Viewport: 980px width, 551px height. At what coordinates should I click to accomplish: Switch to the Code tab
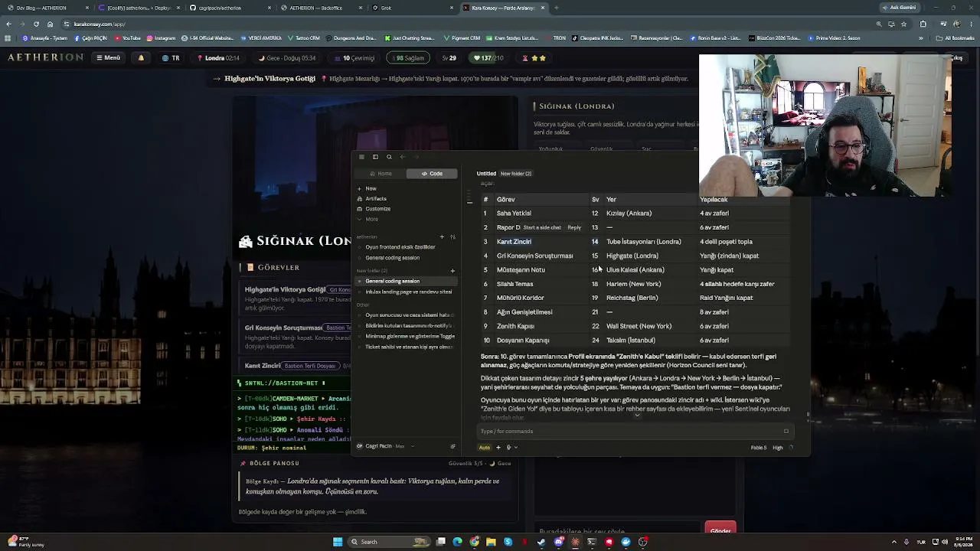pos(432,174)
